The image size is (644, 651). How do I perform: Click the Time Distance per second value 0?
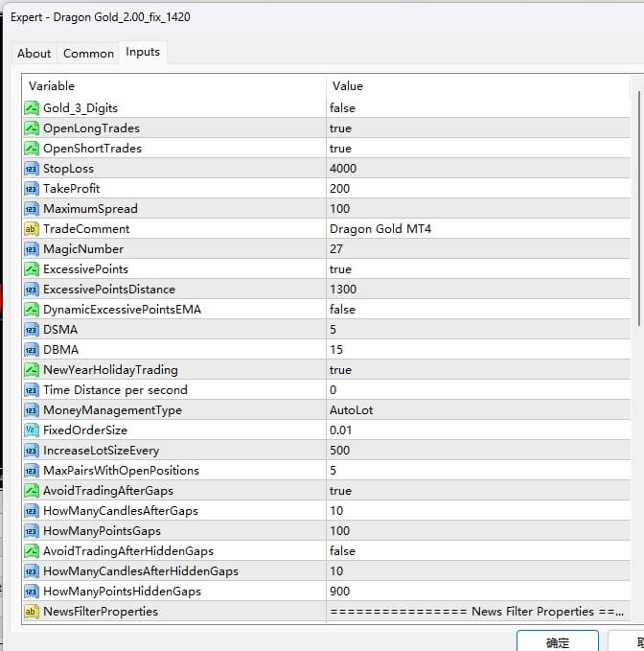tap(333, 390)
